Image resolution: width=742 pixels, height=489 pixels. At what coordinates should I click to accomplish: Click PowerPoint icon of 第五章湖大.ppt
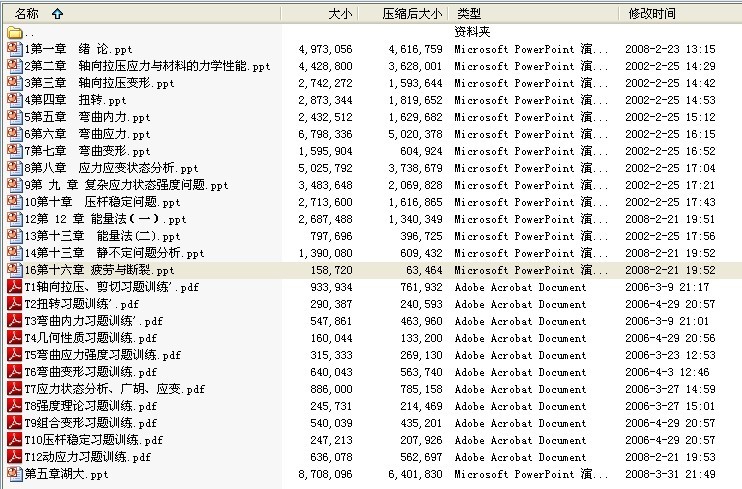[15, 474]
